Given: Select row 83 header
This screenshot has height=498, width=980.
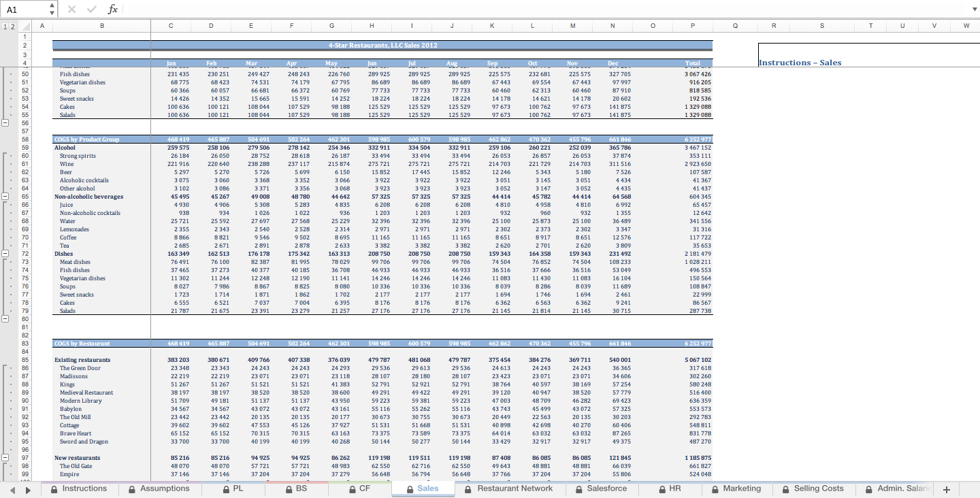Looking at the screenshot, I should [x=26, y=344].
